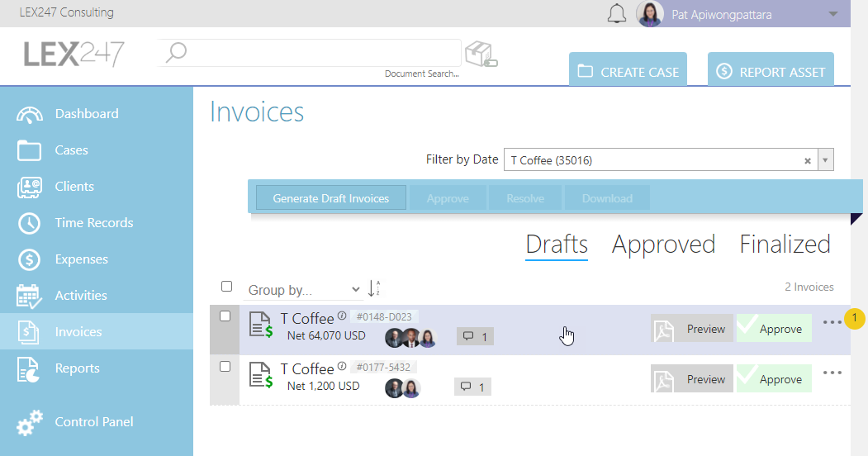Image resolution: width=868 pixels, height=456 pixels.
Task: Approve invoice #0177-5432
Action: [774, 379]
